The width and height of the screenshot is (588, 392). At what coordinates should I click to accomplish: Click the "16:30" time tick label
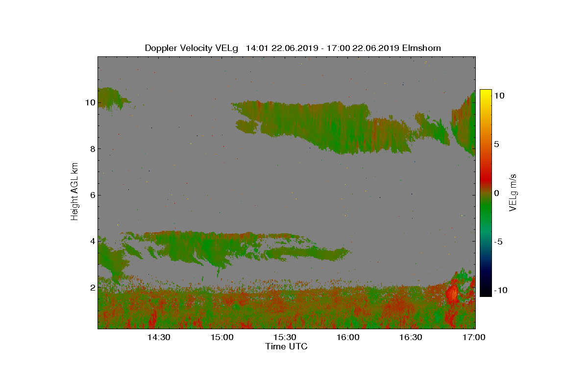[x=411, y=338]
